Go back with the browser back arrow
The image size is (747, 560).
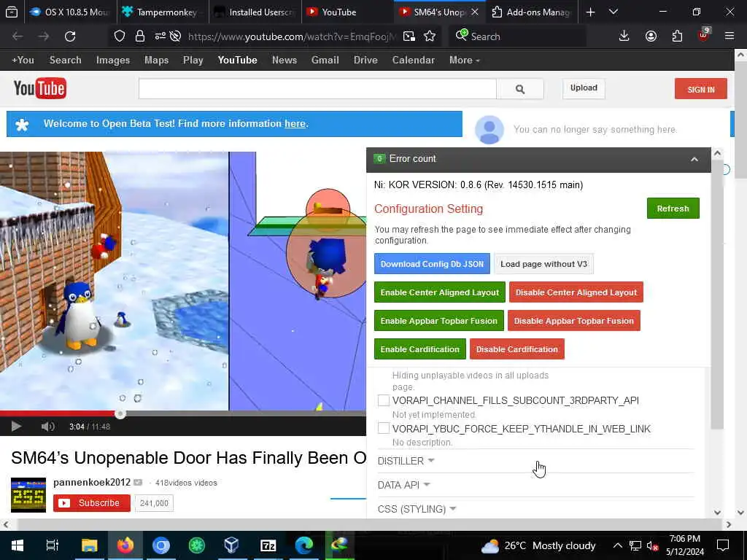click(x=18, y=36)
